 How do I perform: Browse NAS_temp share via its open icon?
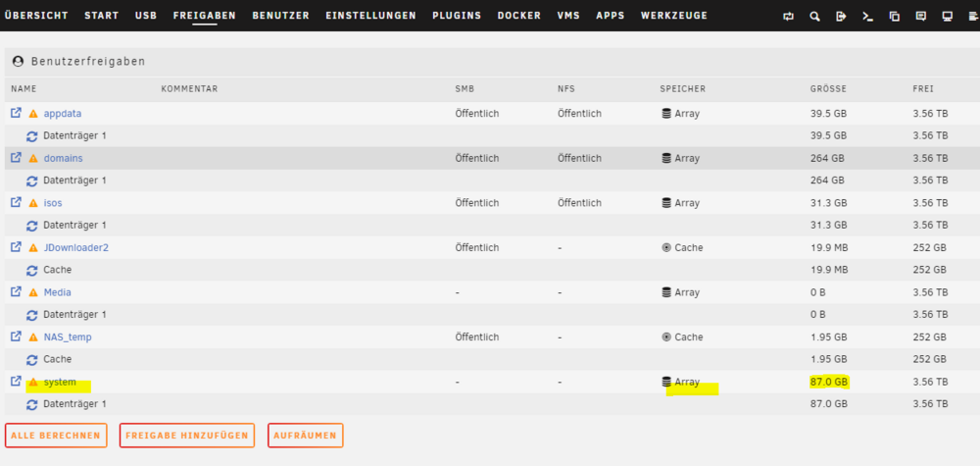pyautogui.click(x=17, y=337)
